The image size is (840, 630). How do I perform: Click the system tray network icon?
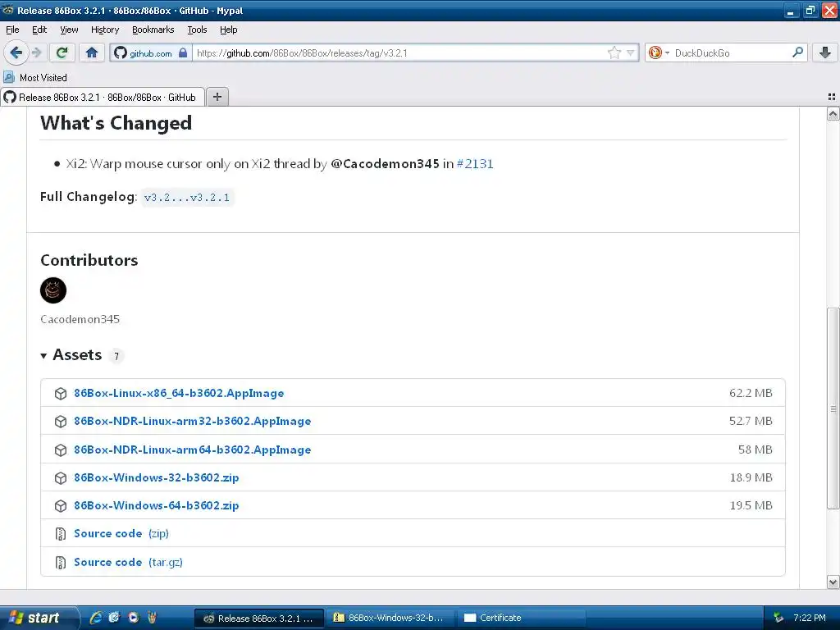tap(778, 618)
